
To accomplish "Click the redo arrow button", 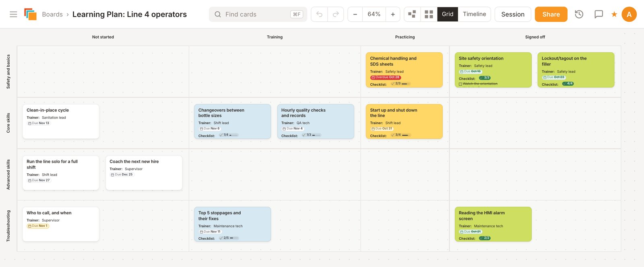I will 336,14.
